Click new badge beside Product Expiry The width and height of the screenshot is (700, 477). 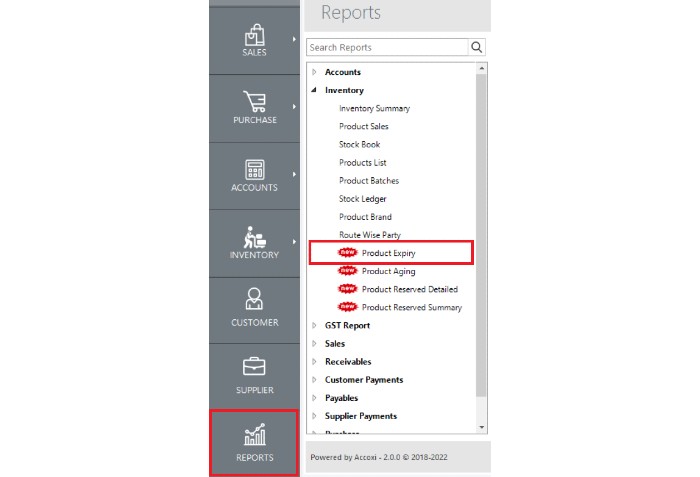tap(348, 253)
